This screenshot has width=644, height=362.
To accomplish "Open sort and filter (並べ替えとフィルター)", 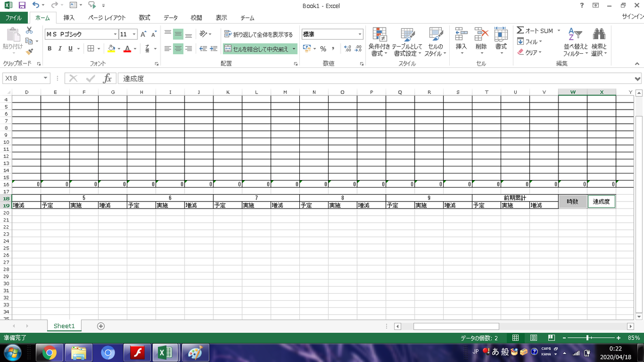I will tap(576, 42).
